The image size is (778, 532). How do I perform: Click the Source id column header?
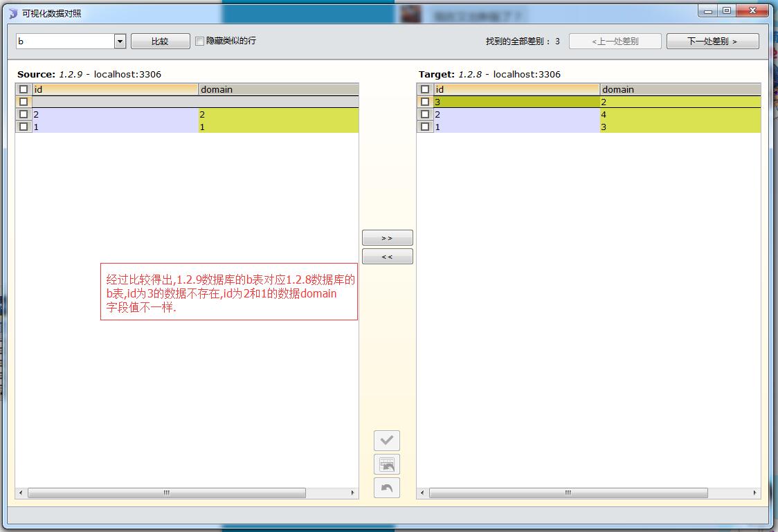coord(115,89)
